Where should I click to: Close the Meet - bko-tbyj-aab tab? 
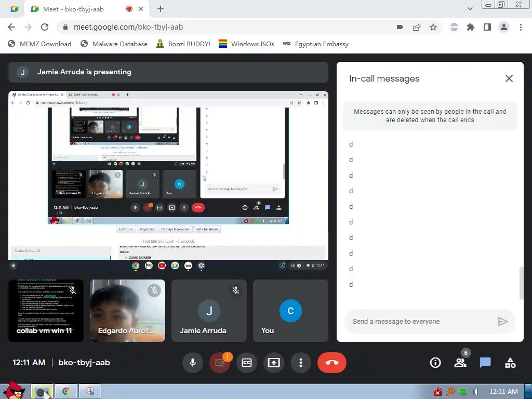[x=141, y=9]
